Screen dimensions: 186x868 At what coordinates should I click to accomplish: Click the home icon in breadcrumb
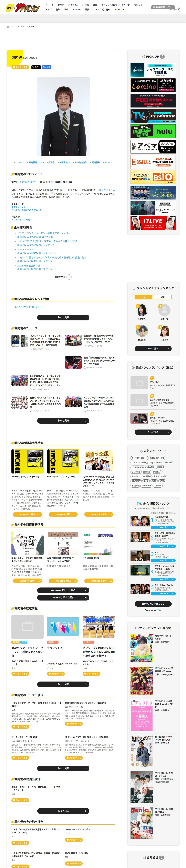click(8, 26)
